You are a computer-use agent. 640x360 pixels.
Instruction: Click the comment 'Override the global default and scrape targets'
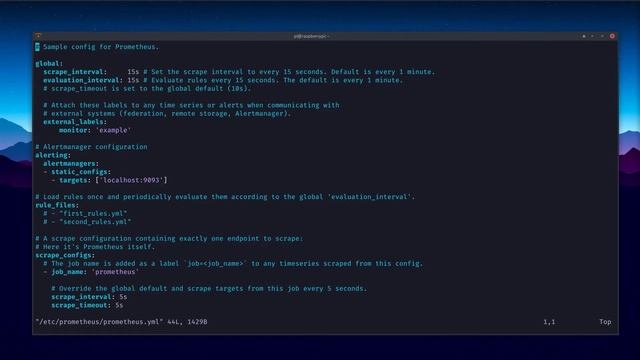click(x=209, y=289)
